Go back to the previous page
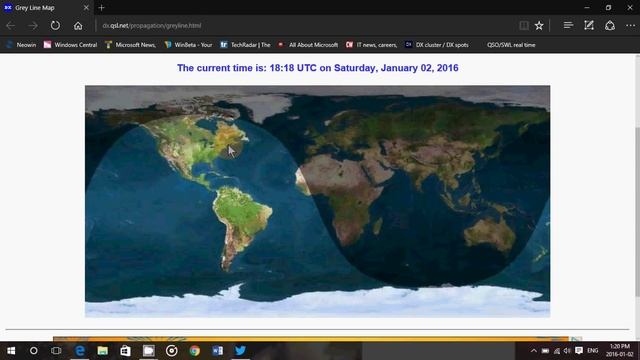The image size is (640, 360). click(x=11, y=26)
